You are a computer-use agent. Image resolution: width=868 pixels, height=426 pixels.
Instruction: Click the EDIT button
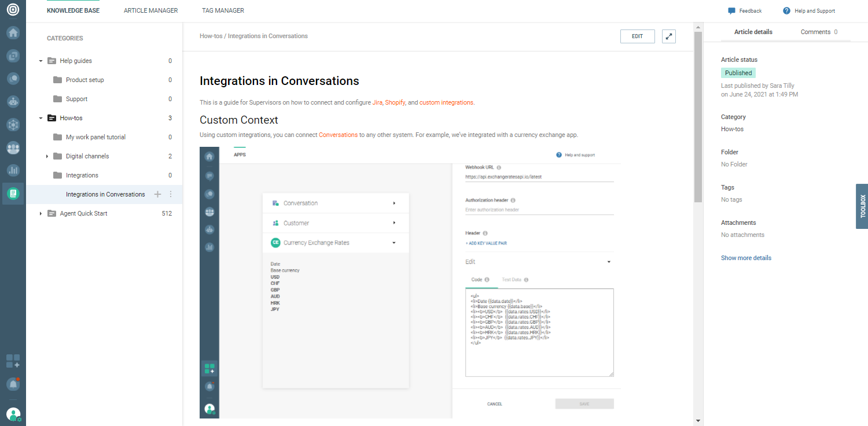point(637,36)
